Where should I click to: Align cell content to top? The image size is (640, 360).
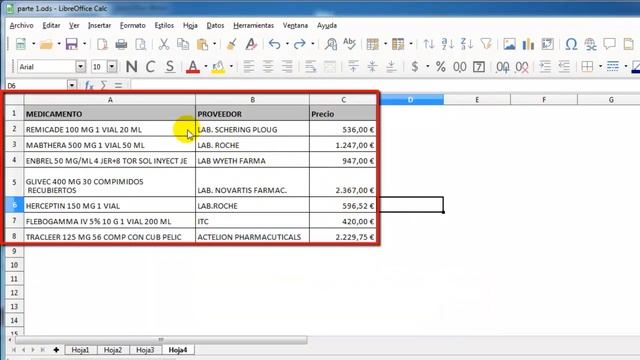click(353, 67)
